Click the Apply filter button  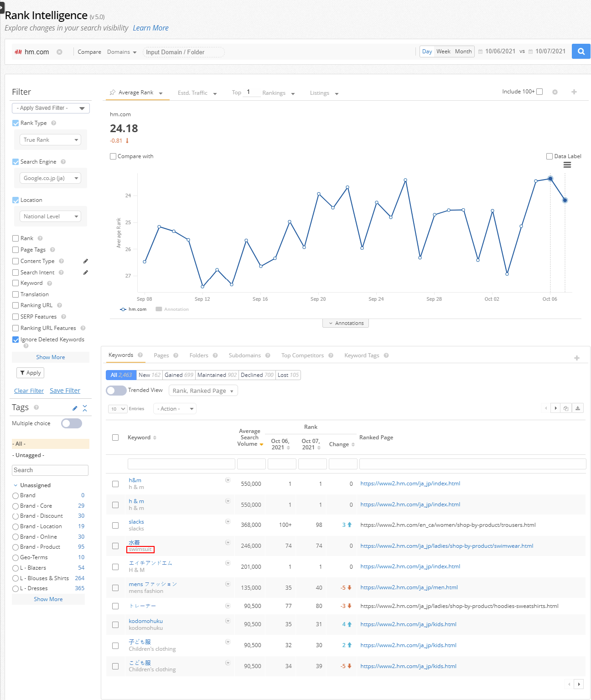(30, 373)
